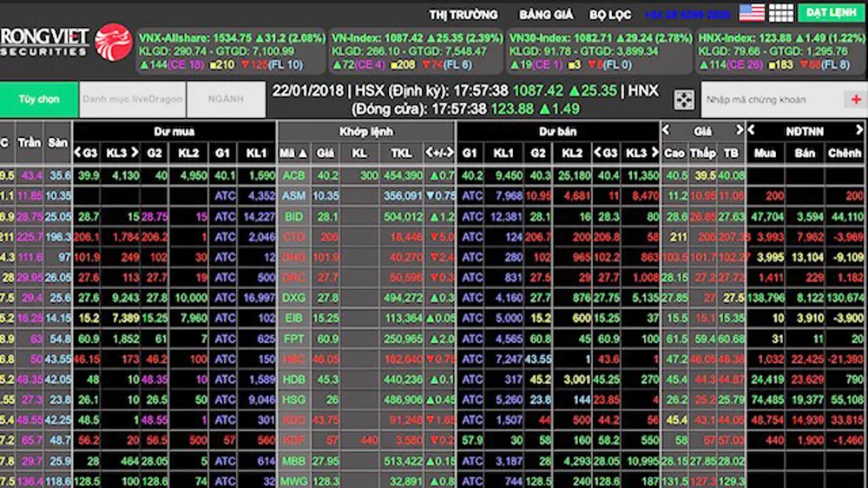Click right arrow in Giá column header
The image size is (868, 488).
click(740, 130)
